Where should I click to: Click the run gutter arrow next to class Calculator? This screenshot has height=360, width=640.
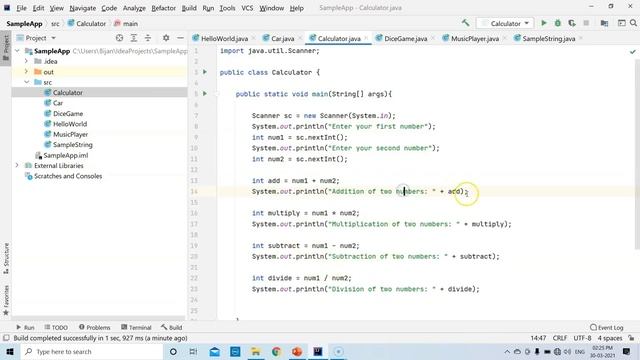coord(205,72)
